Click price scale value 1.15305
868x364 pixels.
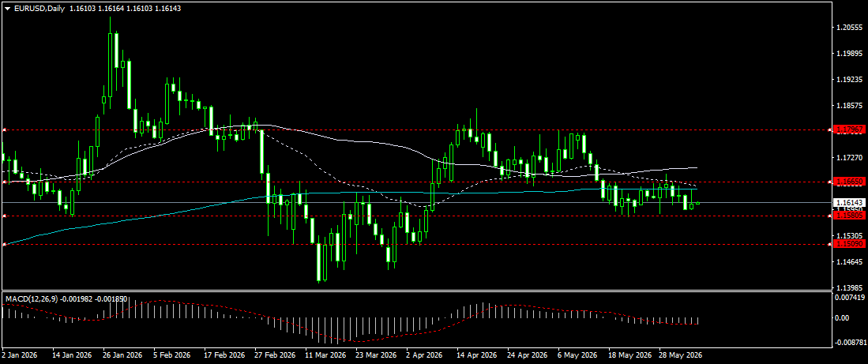coord(848,235)
